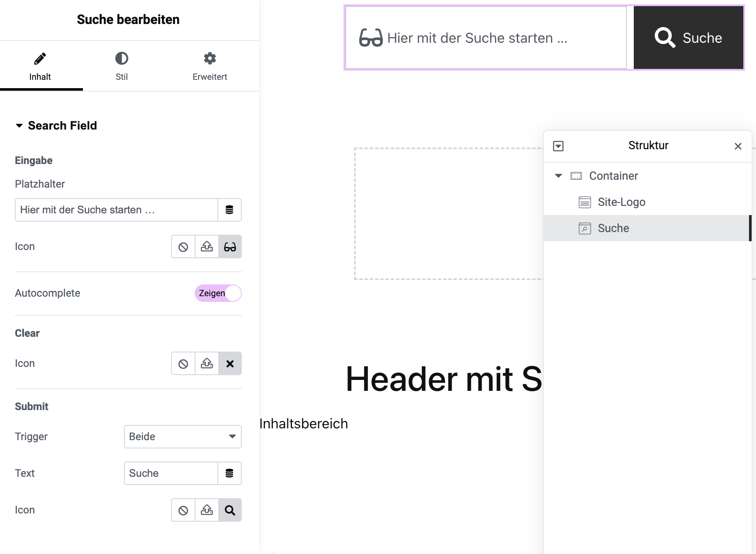Upload SVG icon for the Clear button
The image size is (756, 554).
coord(207,364)
